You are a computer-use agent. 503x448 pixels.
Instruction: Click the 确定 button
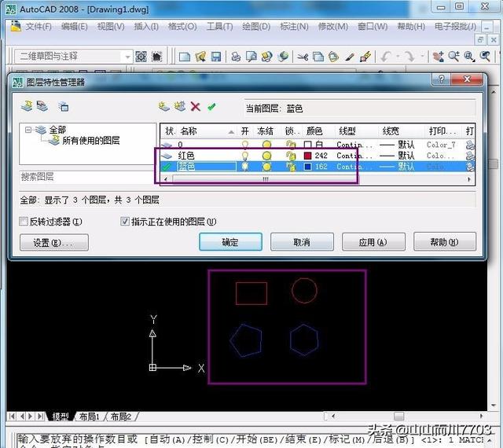click(x=230, y=242)
